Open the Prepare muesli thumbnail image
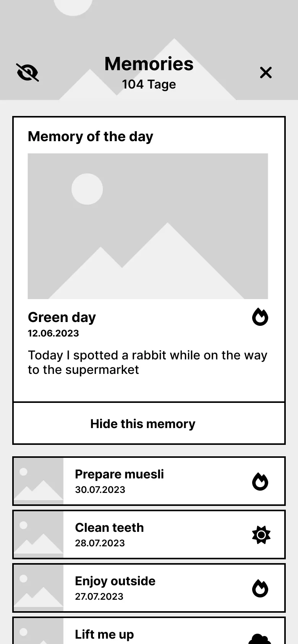Screen dimensions: 298x644 39,481
